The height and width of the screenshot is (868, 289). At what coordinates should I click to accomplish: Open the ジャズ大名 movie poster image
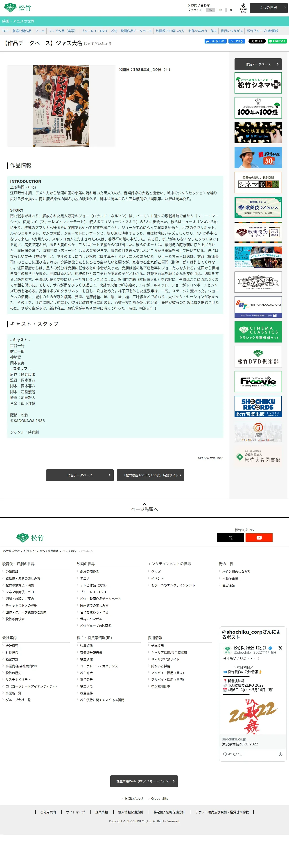61,106
